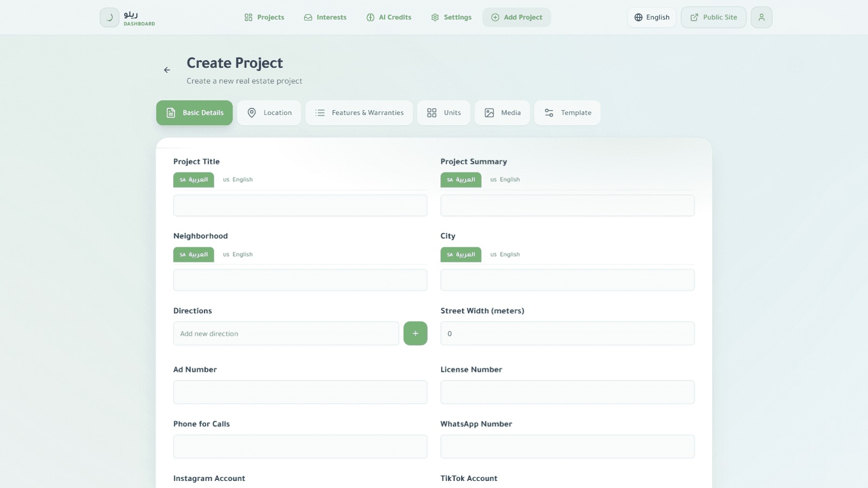Click the dashboard logo icon

click(110, 17)
